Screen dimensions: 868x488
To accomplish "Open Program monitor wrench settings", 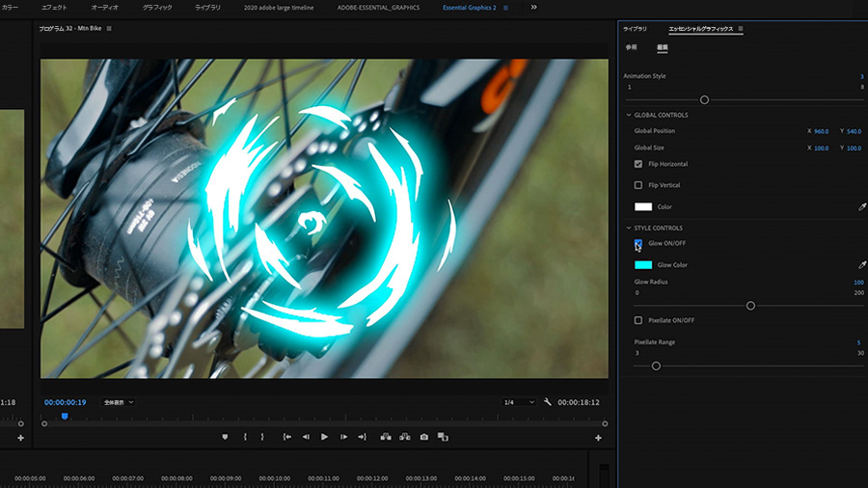I will [x=548, y=402].
